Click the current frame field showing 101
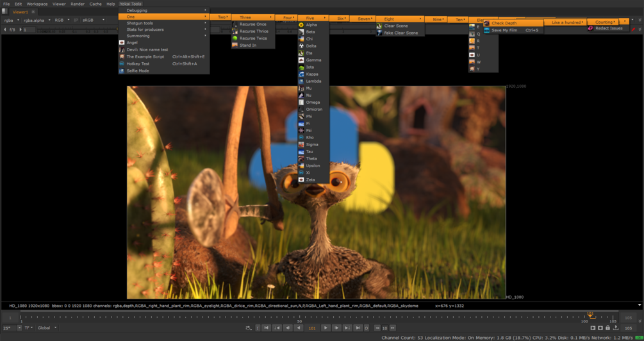This screenshot has width=644, height=341. pyautogui.click(x=312, y=328)
